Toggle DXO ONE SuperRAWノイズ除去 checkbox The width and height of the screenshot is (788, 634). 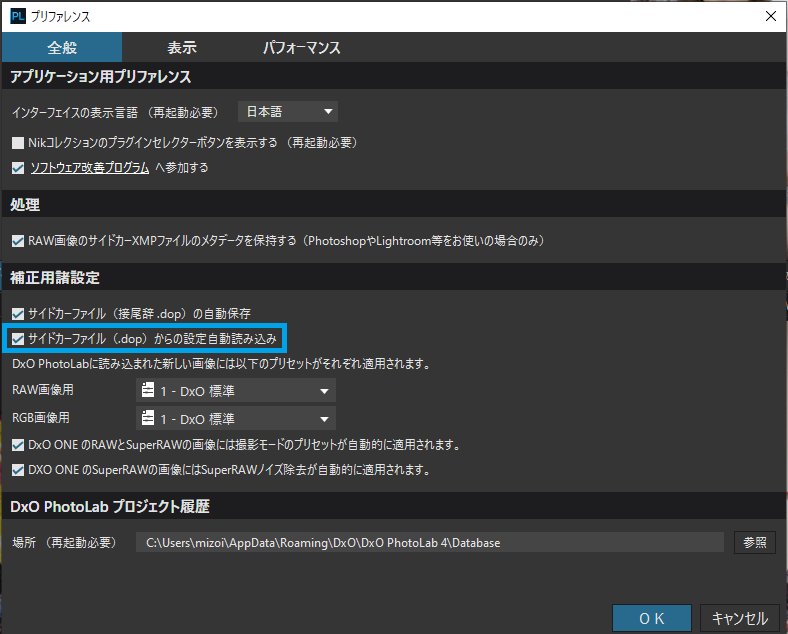[x=18, y=470]
